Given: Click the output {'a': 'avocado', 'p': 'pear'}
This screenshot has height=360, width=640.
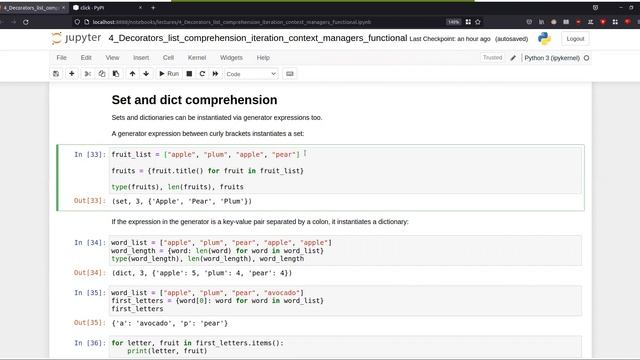Looking at the screenshot, I should [x=169, y=323].
